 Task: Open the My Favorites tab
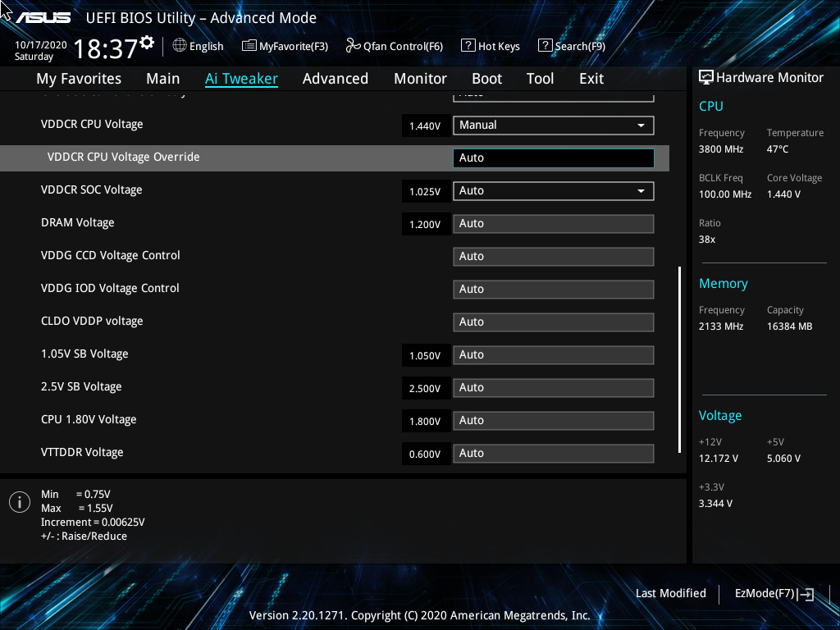point(79,79)
